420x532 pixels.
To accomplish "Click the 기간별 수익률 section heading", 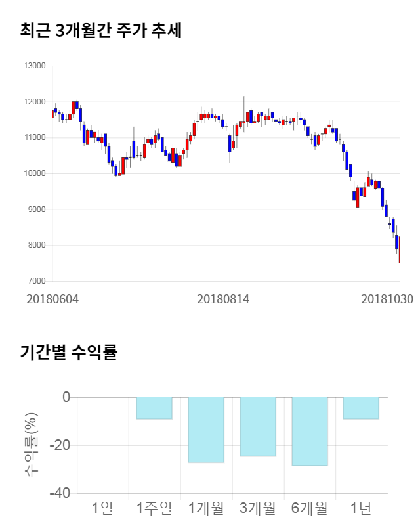I will (x=68, y=352).
